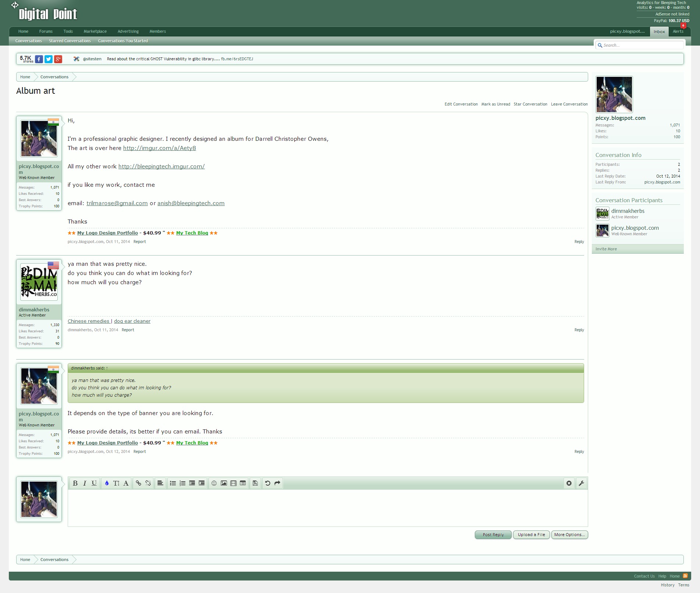Switch to the Inbox tab
Viewport: 700px width, 593px height.
pos(659,32)
